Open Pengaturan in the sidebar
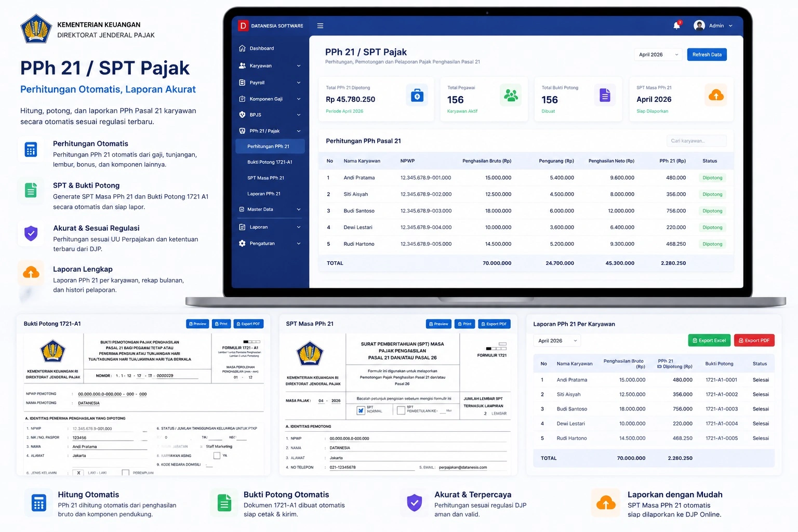Viewport: 798px width, 532px height. pos(270,243)
